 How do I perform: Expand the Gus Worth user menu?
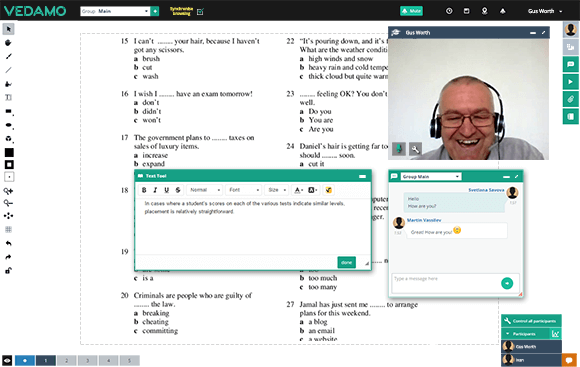[x=545, y=11]
